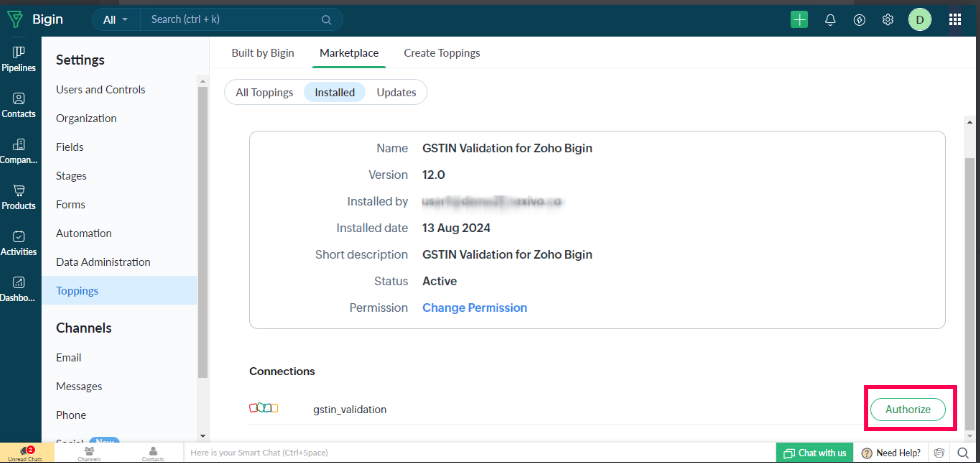Click the Active status value
Image resolution: width=980 pixels, height=463 pixels.
(439, 281)
